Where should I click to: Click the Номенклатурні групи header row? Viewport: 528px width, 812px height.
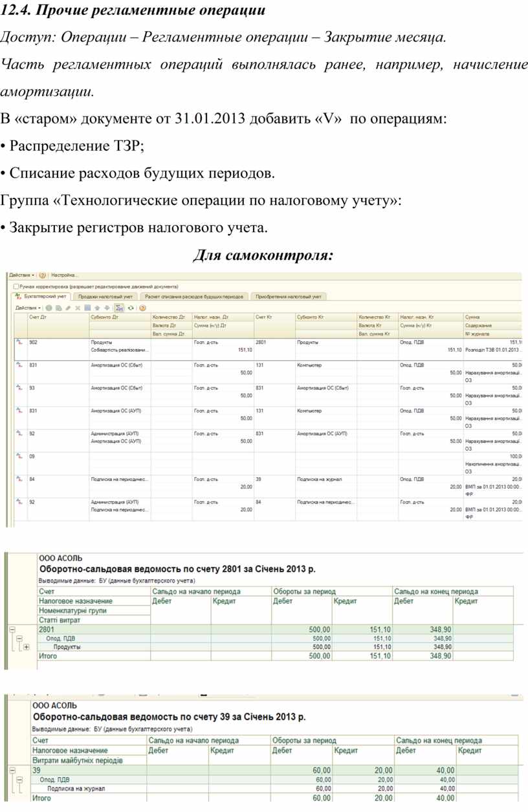[94, 610]
